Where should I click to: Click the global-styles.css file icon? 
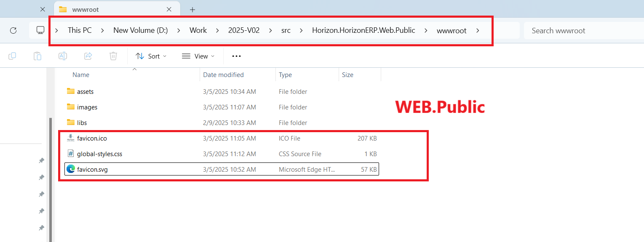[x=71, y=154]
